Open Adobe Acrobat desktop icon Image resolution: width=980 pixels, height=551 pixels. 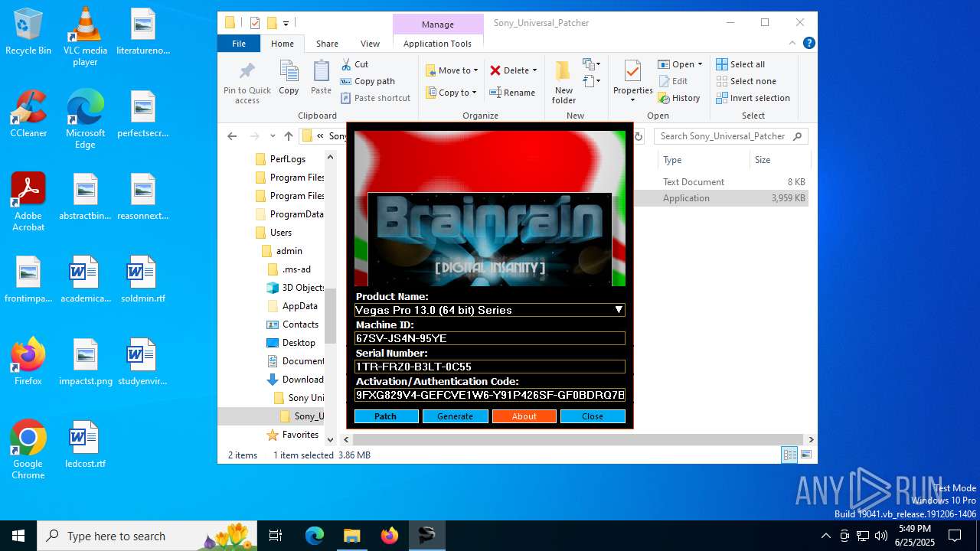(28, 202)
